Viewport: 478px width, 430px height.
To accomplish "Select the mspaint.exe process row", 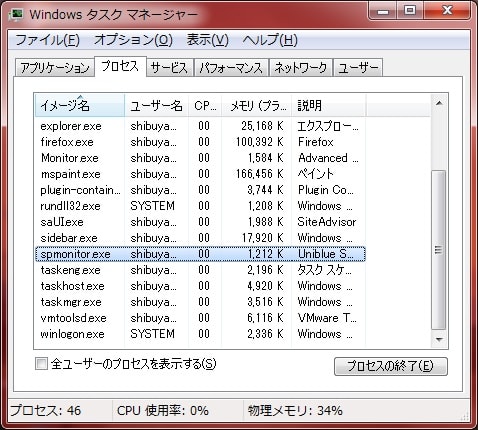I will (x=200, y=174).
